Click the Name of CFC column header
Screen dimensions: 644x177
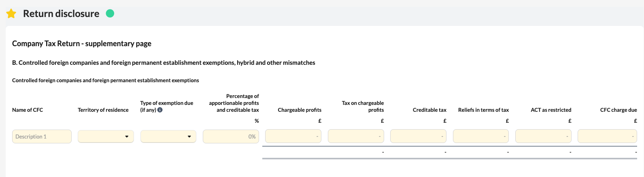pos(28,110)
